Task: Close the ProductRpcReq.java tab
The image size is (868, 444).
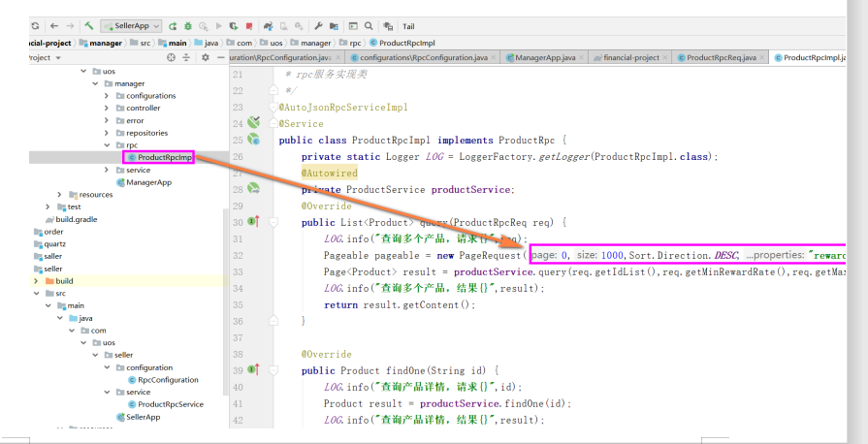Action: (x=763, y=57)
